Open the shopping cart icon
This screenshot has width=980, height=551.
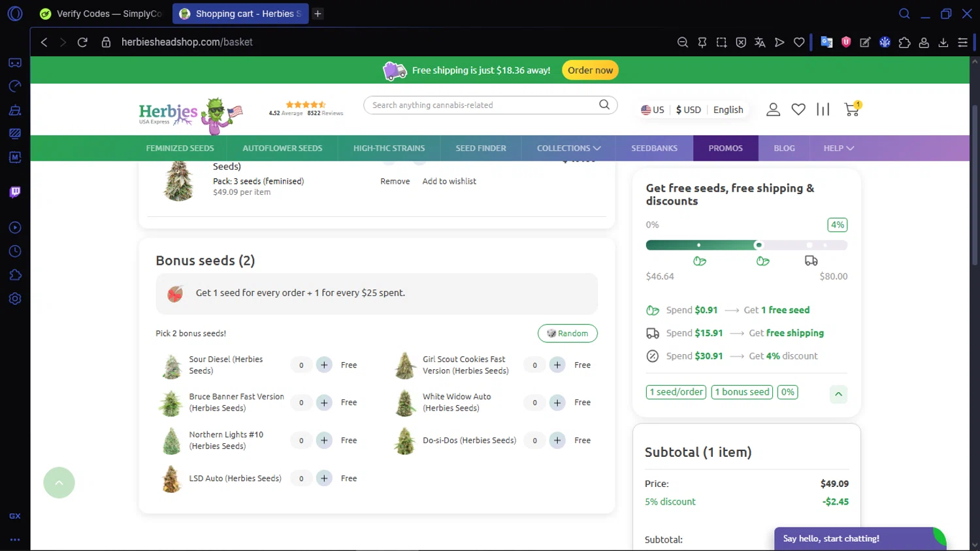point(852,109)
